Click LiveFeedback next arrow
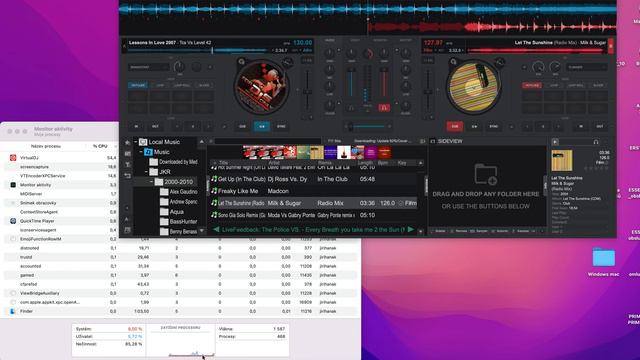This screenshot has height=360, width=640. point(411,229)
